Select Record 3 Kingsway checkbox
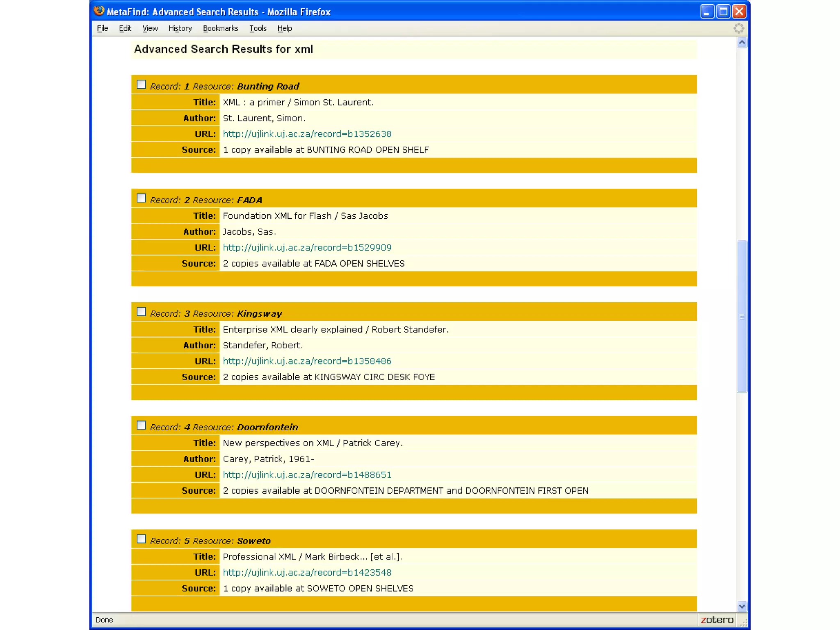The height and width of the screenshot is (630, 840). [x=142, y=312]
